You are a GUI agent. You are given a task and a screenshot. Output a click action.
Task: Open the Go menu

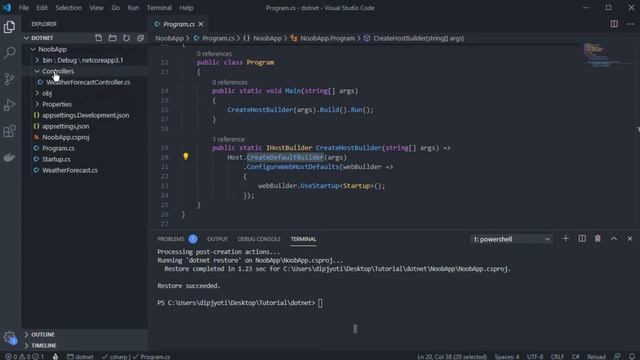click(116, 8)
